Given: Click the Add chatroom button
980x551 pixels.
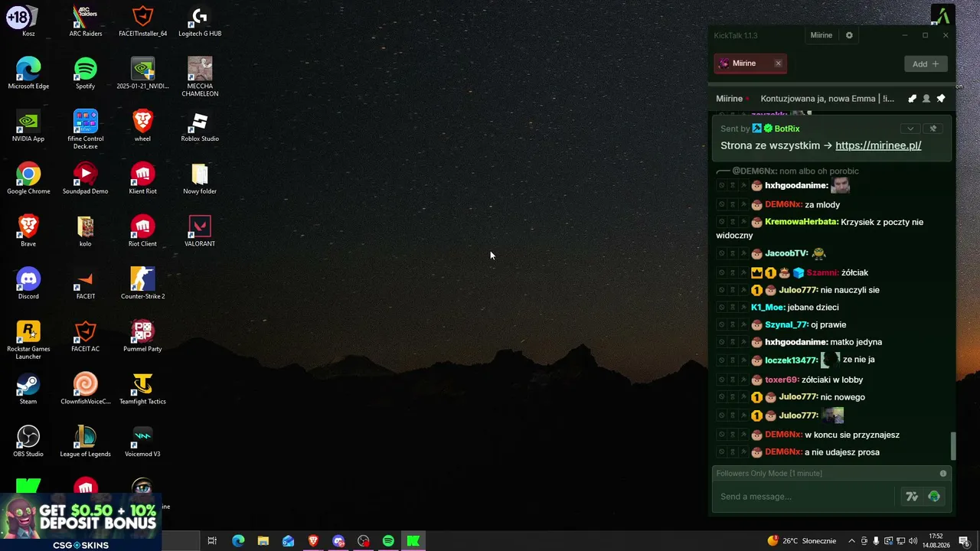Looking at the screenshot, I should tap(926, 64).
